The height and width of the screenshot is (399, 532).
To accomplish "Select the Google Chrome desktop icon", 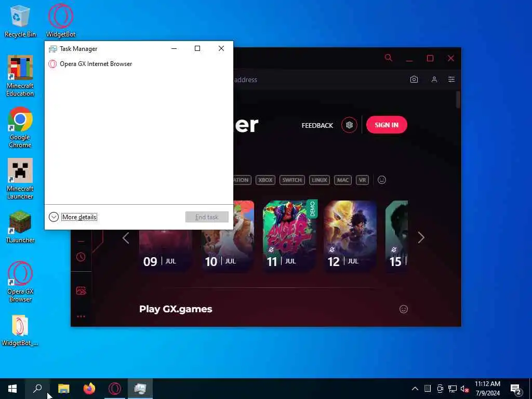I will tap(20, 128).
